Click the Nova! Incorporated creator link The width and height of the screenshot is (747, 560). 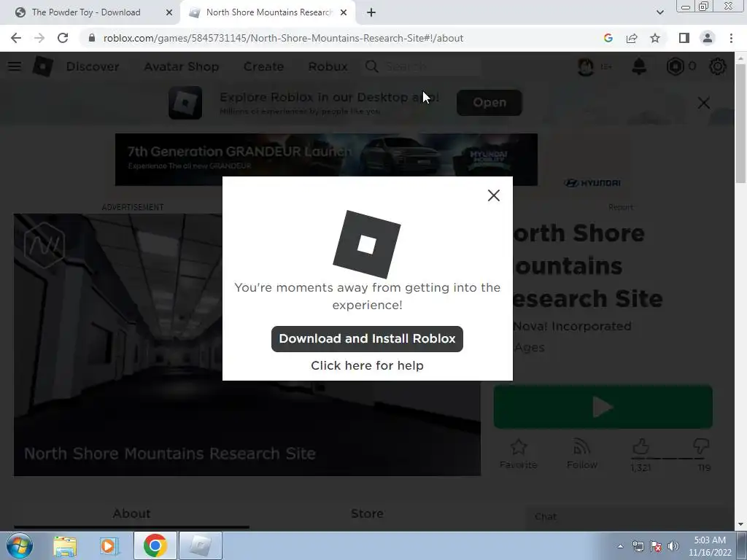pos(572,326)
